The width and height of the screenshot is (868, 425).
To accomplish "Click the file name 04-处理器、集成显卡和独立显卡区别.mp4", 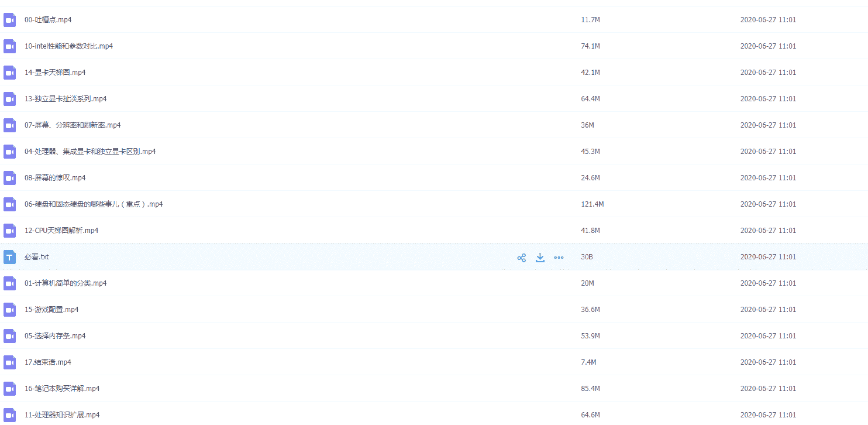I will click(x=90, y=152).
